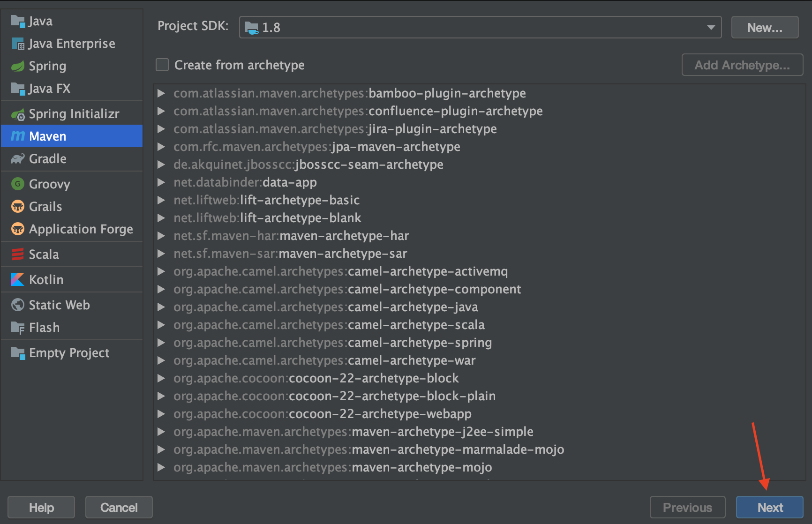Click the Flash folder icon
This screenshot has height=524, width=812.
coord(18,327)
